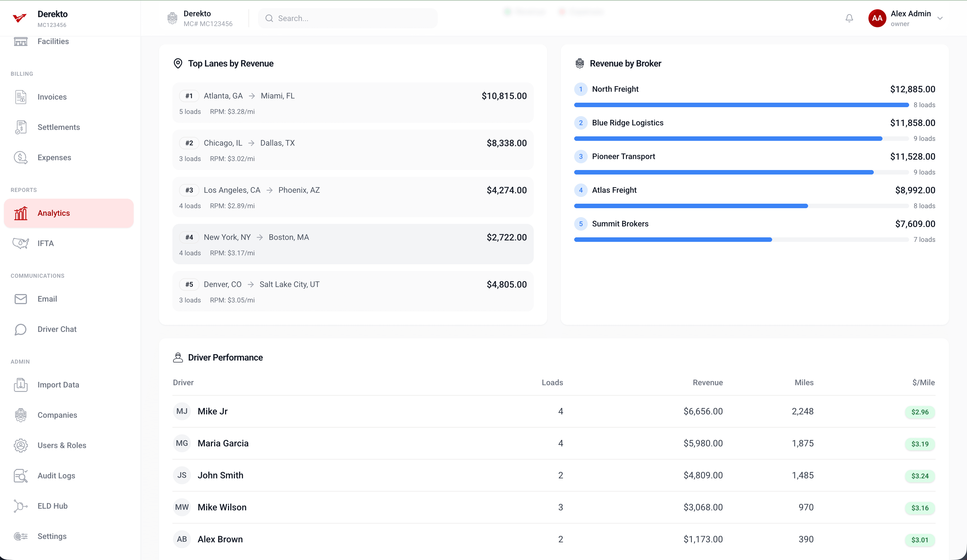Open the Settlements page
This screenshot has width=967, height=560.
coord(69,127)
